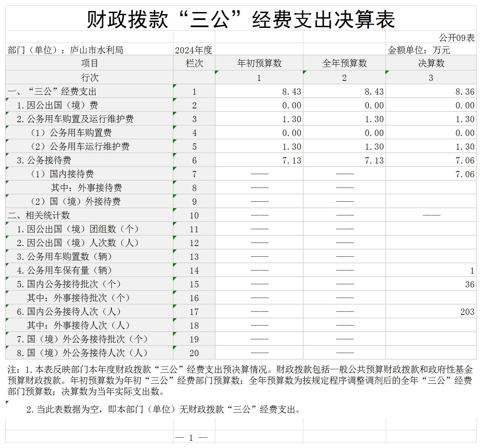Click the 3.公务接待费 row label
Image resolution: width=482 pixels, height=448 pixels.
tap(44, 160)
